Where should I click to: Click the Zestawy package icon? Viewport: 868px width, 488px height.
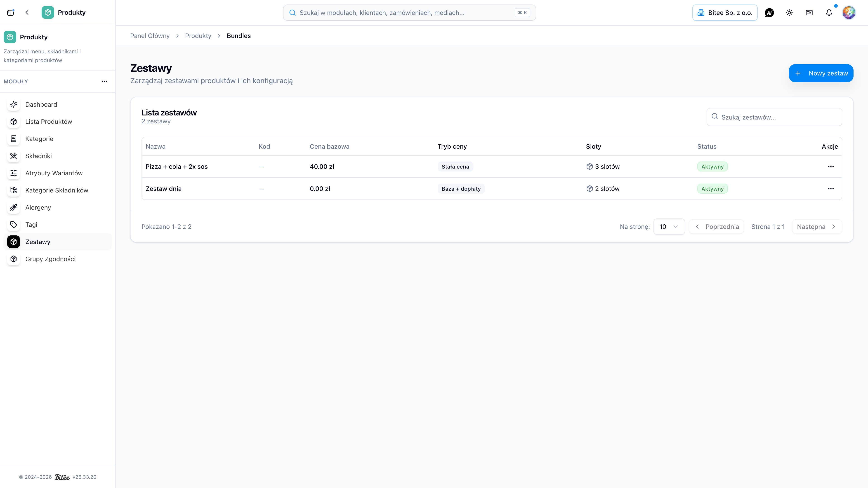(14, 242)
